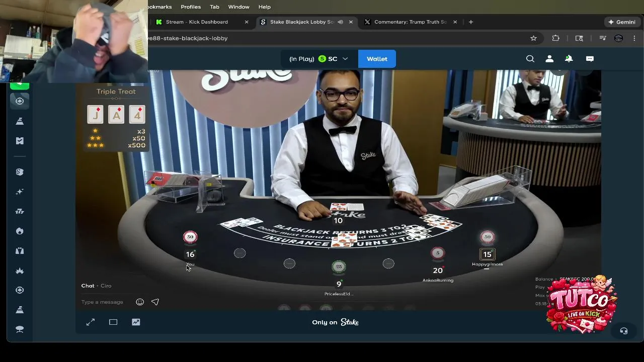Click the Chrome profile avatar
644x362 pixels.
(x=619, y=38)
